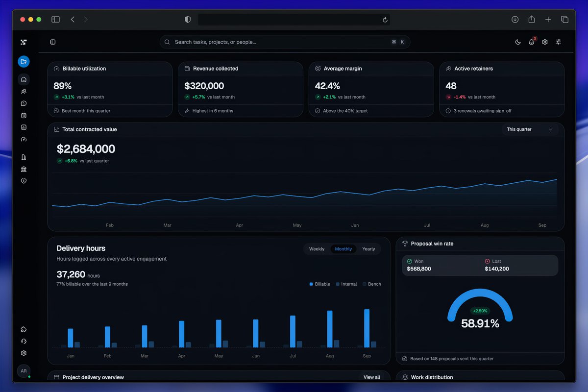Open the headset support icon

point(24,341)
